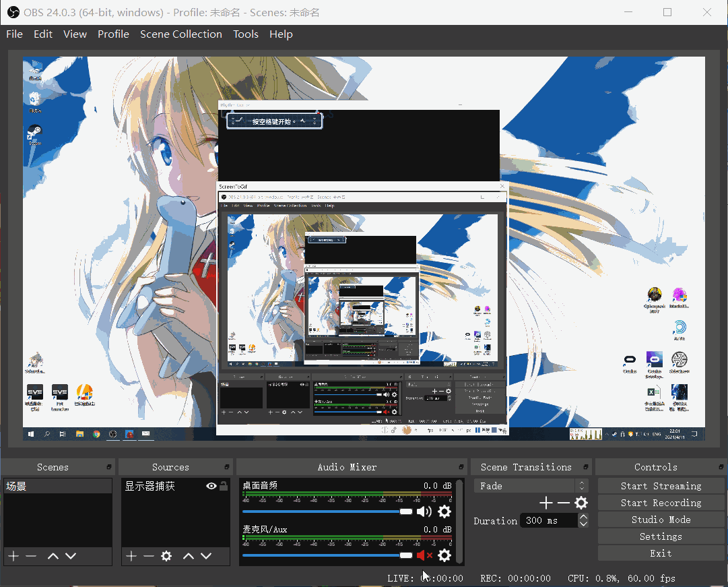728x587 pixels.
Task: Add a new scene with plus icon
Action: [13, 556]
